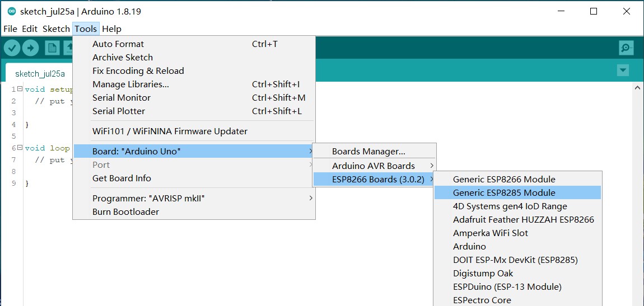Viewport: 644px width, 306px height.
Task: Open Boards Manager... entry
Action: [374, 152]
